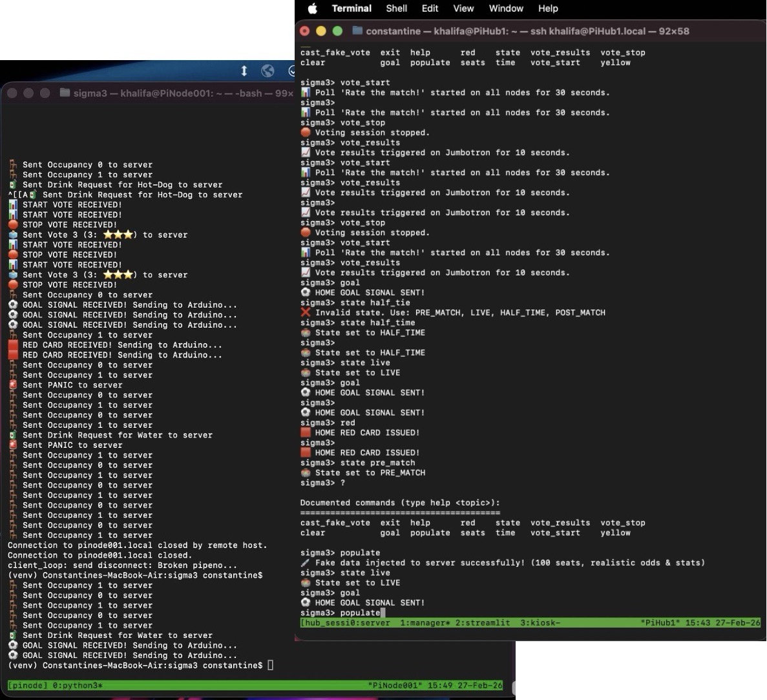Open the Window menu
The image size is (767, 700).
point(506,8)
